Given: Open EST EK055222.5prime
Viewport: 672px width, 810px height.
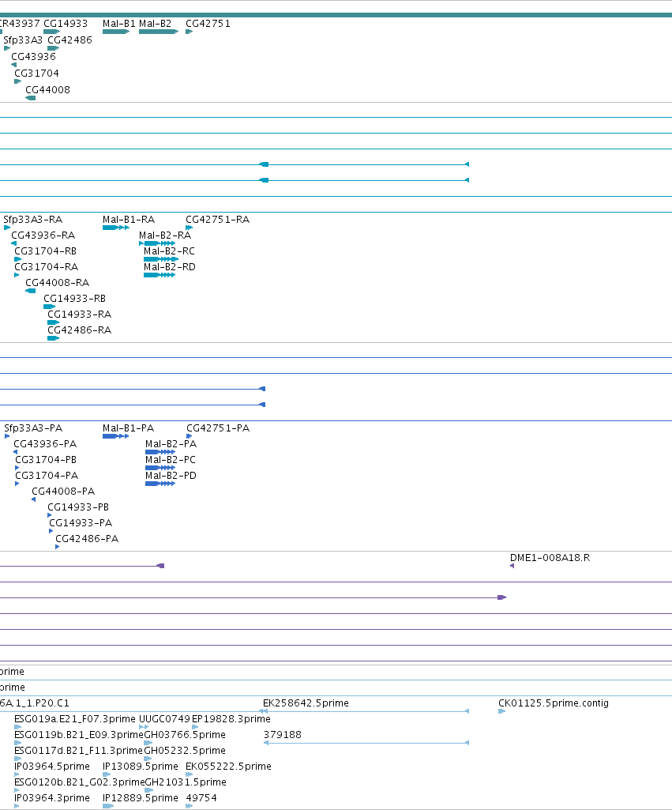Looking at the screenshot, I should [x=229, y=767].
